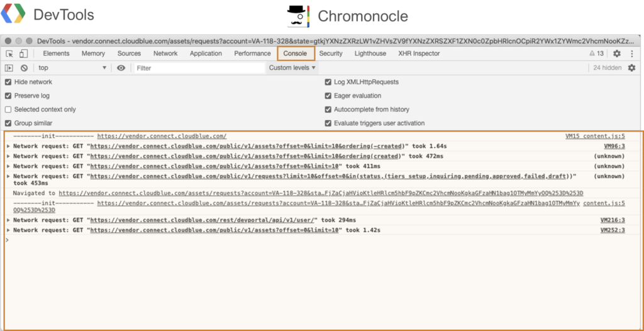Toggle Preserve log checkbox
The height and width of the screenshot is (331, 644).
(x=8, y=96)
